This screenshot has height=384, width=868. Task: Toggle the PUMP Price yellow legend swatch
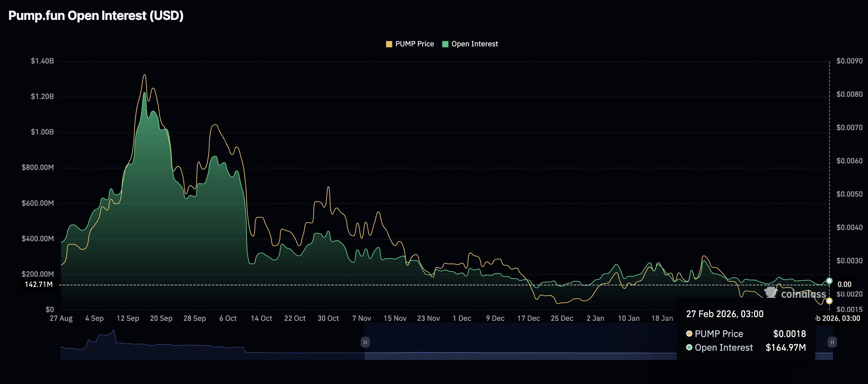[x=389, y=44]
